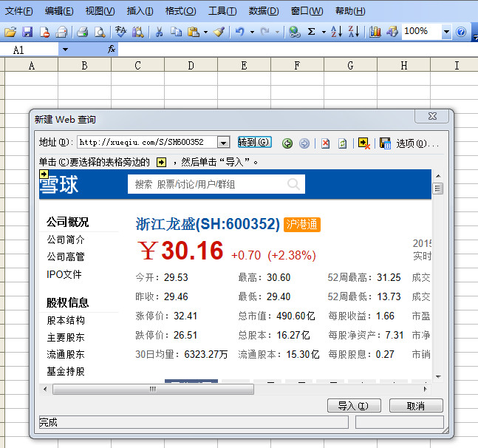Click the formula bar input area
Screen dimensions: 478x448
click(298, 49)
